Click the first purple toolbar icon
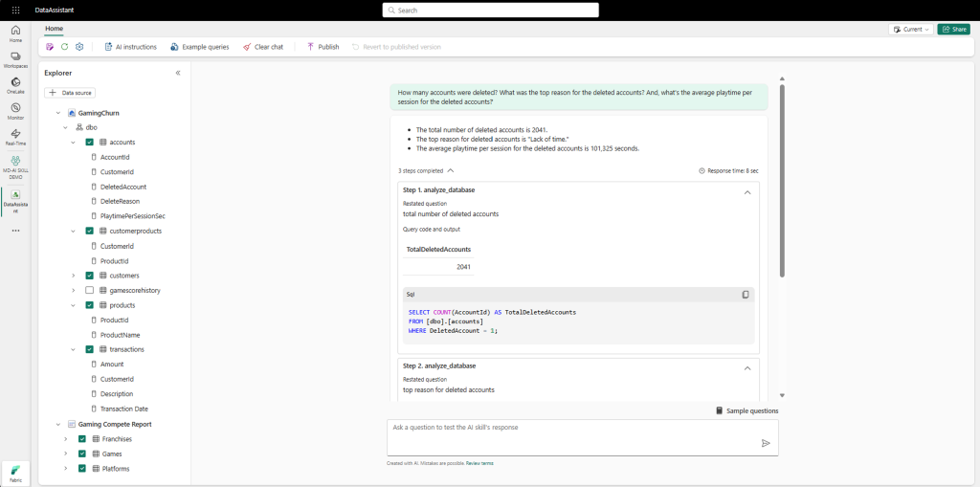This screenshot has width=980, height=487. (x=50, y=47)
